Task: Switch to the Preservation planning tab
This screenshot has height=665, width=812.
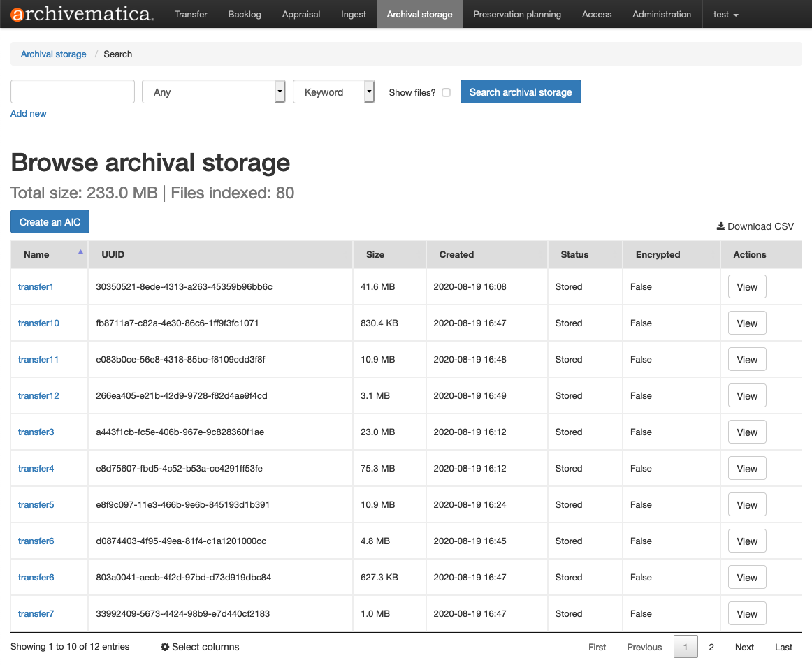Action: [516, 14]
